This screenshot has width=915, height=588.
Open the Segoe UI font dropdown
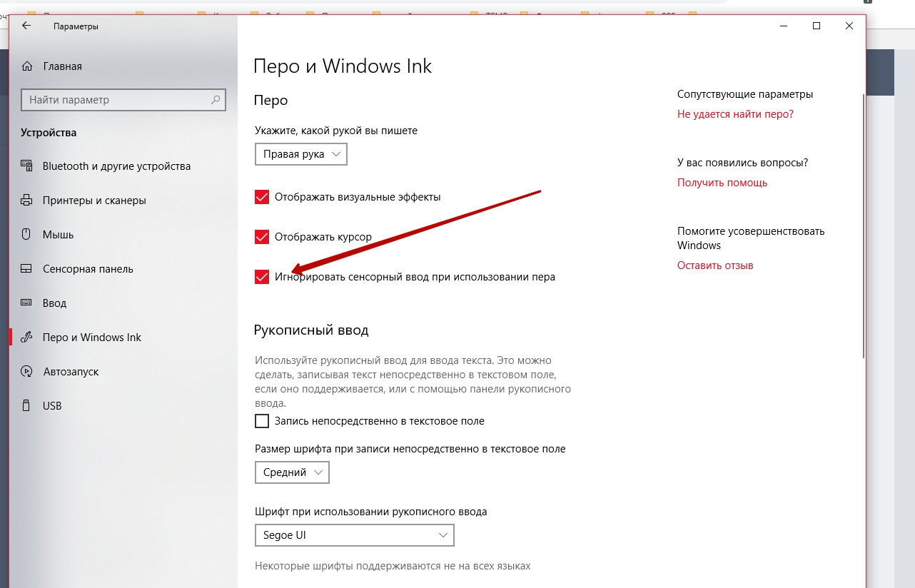click(354, 535)
